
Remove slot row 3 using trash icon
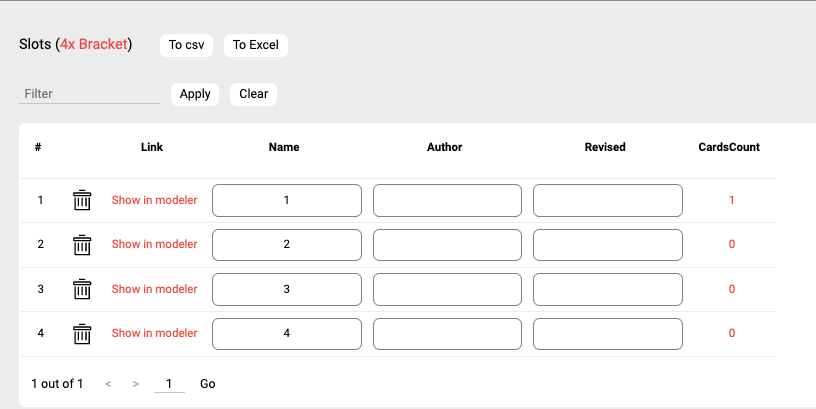click(82, 289)
